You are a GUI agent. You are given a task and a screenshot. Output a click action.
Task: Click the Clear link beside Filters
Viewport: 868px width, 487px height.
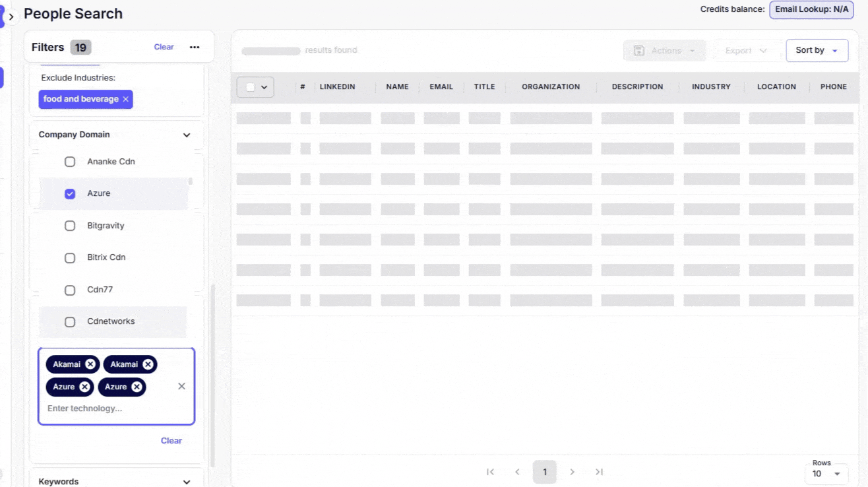(x=164, y=48)
